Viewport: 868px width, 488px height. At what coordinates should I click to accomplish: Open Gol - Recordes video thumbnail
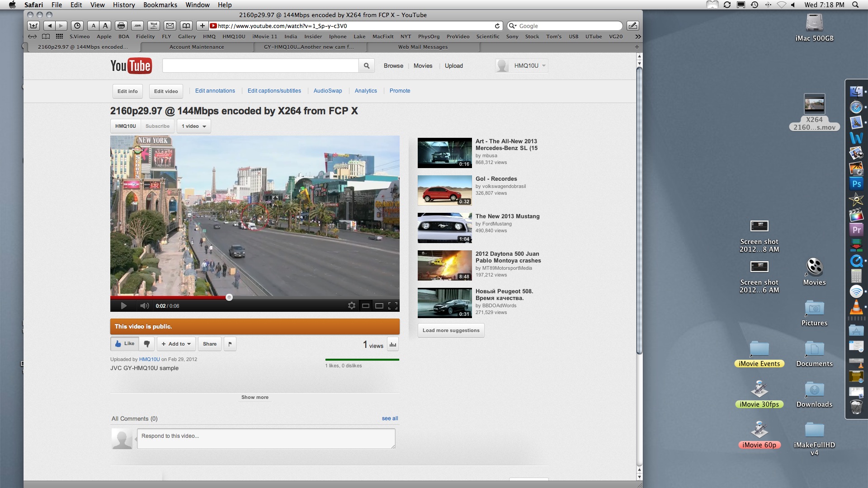tap(445, 191)
